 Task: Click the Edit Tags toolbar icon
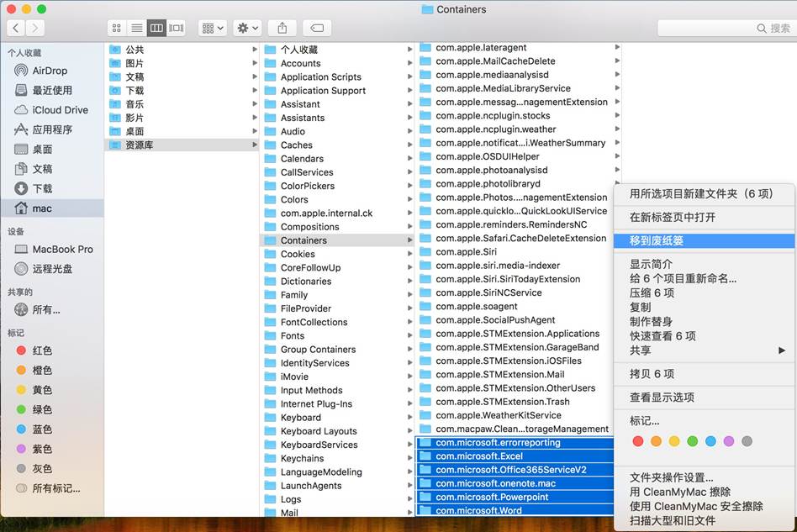(x=317, y=27)
